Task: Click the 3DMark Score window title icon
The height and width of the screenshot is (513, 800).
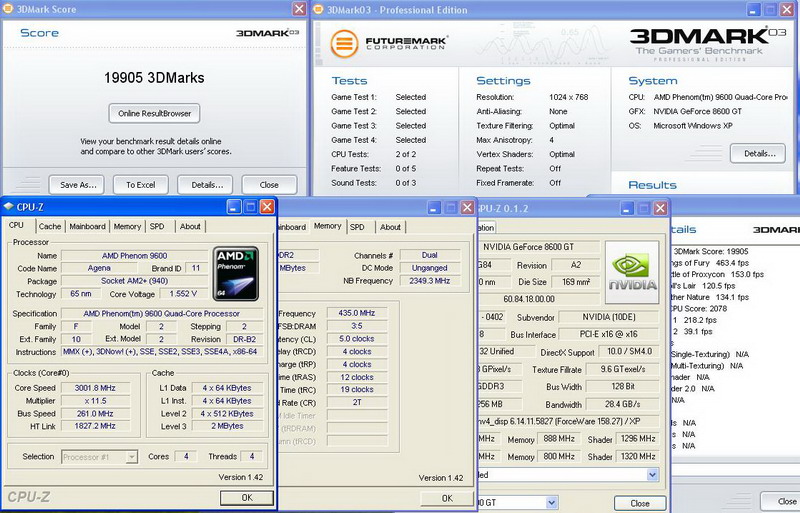Action: click(x=8, y=9)
